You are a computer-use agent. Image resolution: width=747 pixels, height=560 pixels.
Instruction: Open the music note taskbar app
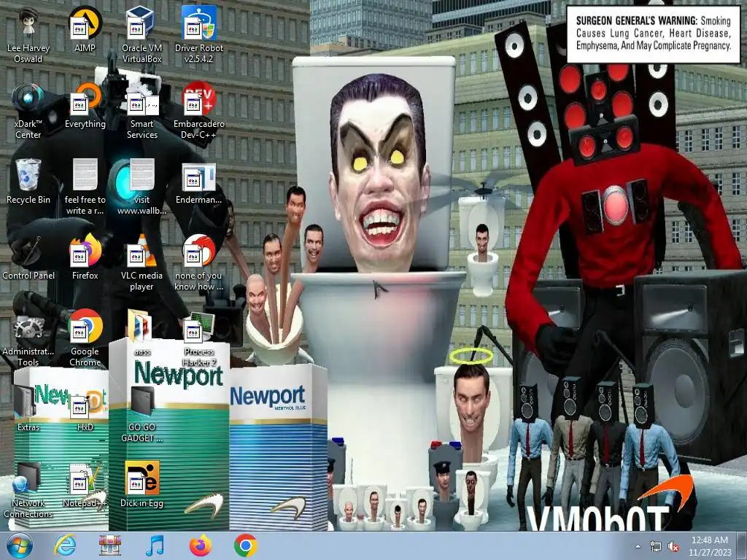(x=155, y=546)
